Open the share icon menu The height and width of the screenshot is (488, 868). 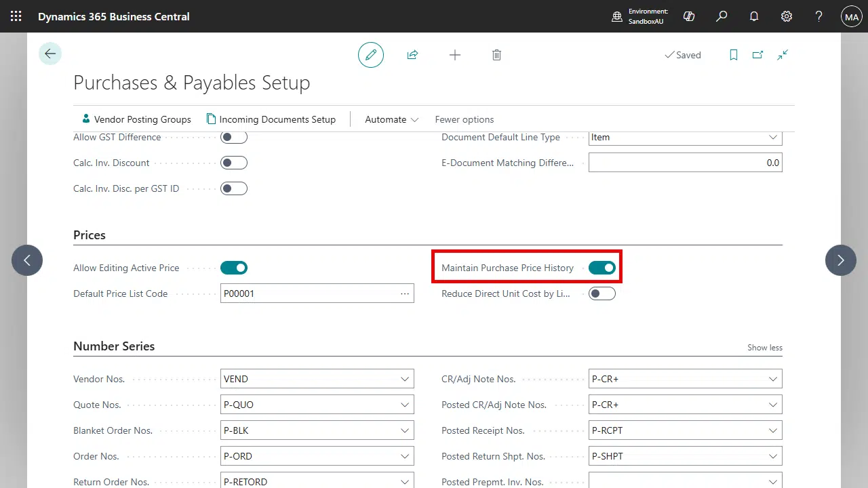coord(412,55)
